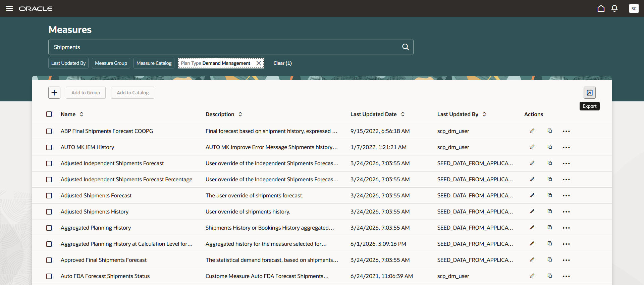Sort by the Name column
Viewport: 644px width, 285px height.
[82, 114]
